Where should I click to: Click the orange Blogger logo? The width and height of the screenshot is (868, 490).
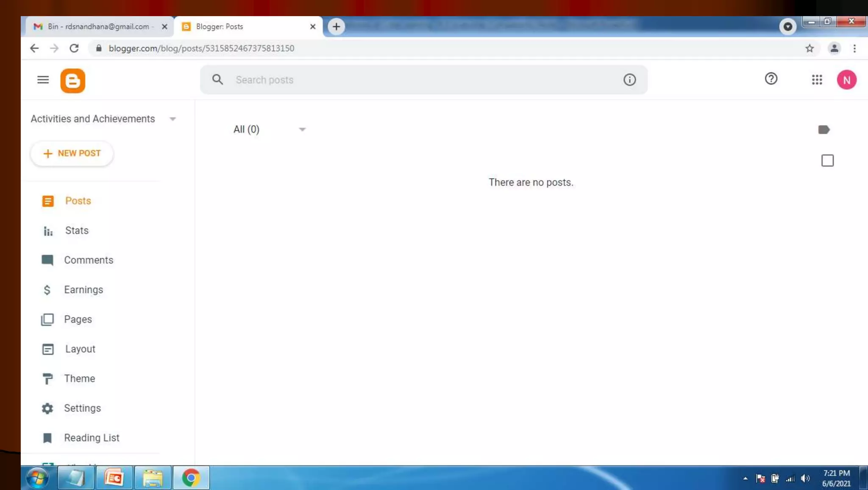coord(72,80)
